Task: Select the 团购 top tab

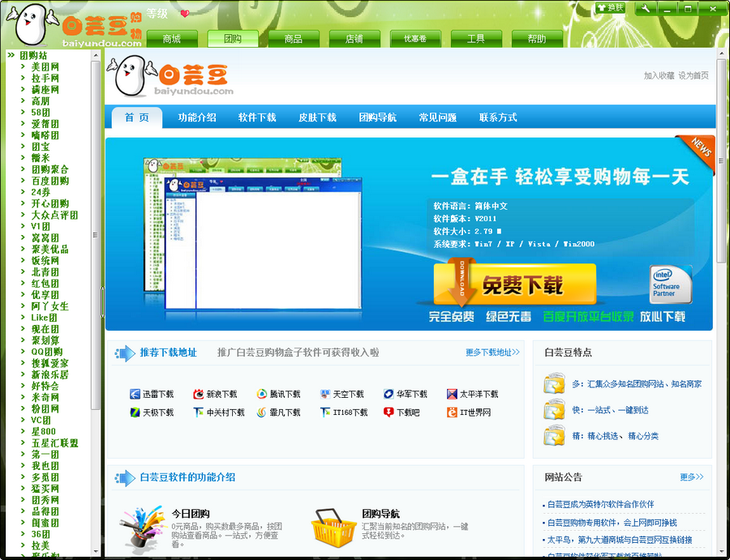Action: point(233,39)
